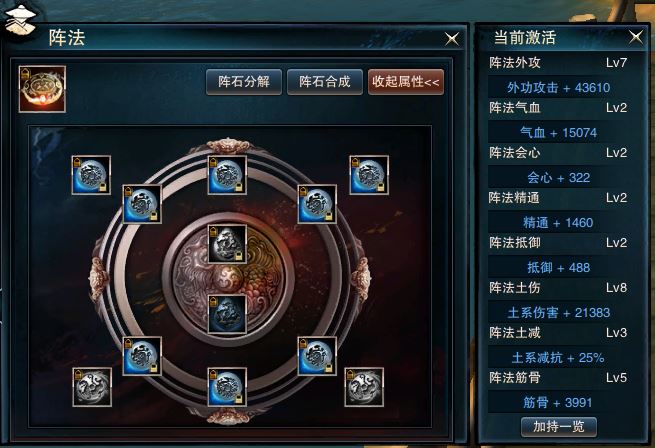Screen dimensions: 655x448
Task: Select the lower-right inner ring stone
Action: 317,356
